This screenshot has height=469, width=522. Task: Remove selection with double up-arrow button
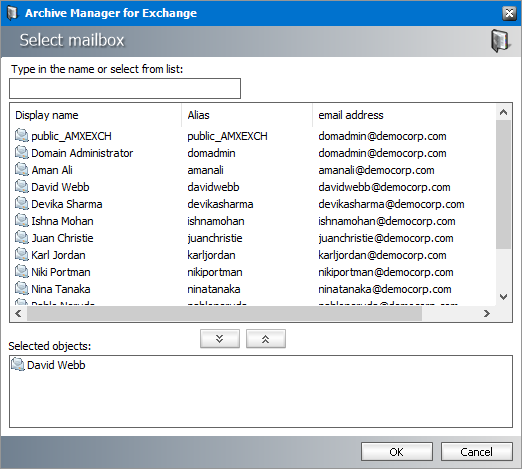coord(266,339)
